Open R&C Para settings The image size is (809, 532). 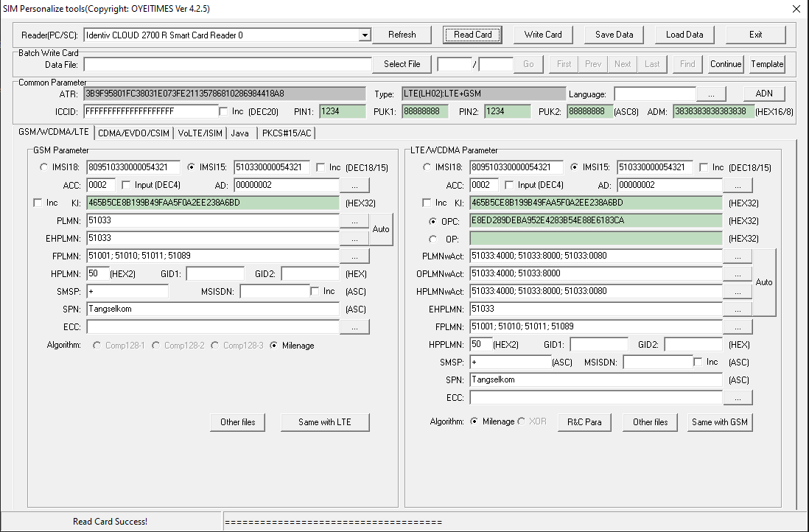584,422
